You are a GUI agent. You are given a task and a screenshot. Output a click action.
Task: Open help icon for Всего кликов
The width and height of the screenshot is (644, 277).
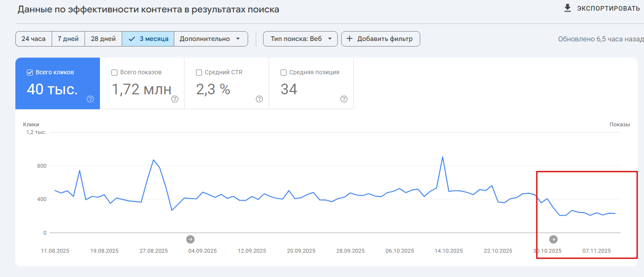coord(90,99)
